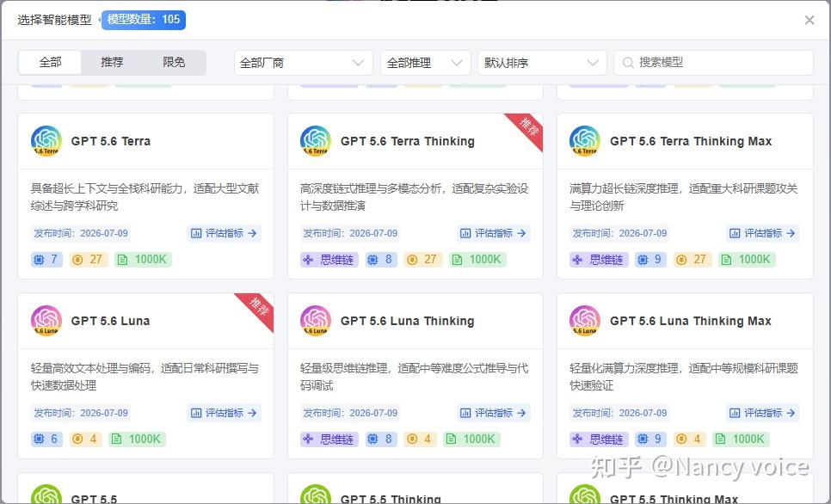Image resolution: width=831 pixels, height=504 pixels.
Task: Open the 全部推理 reasoning filter dropdown
Action: pos(426,63)
